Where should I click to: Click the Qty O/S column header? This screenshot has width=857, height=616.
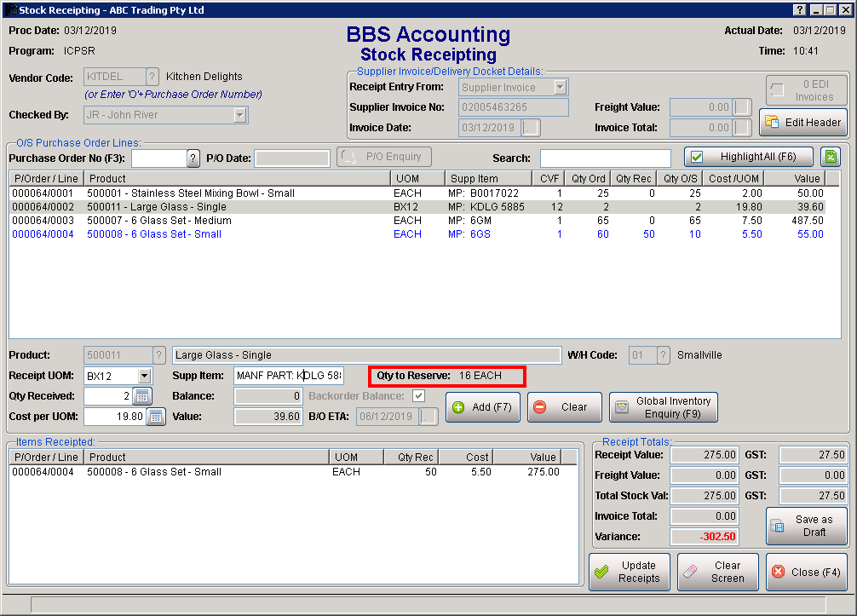(679, 179)
